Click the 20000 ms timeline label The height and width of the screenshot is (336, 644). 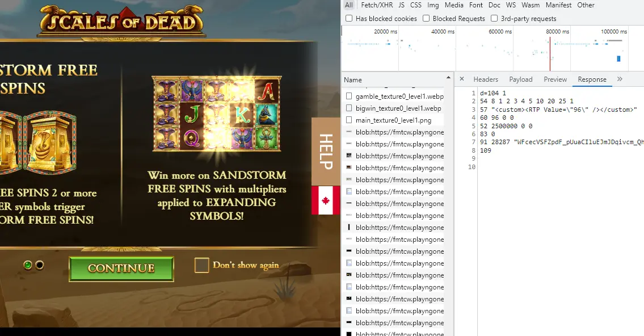pos(385,31)
